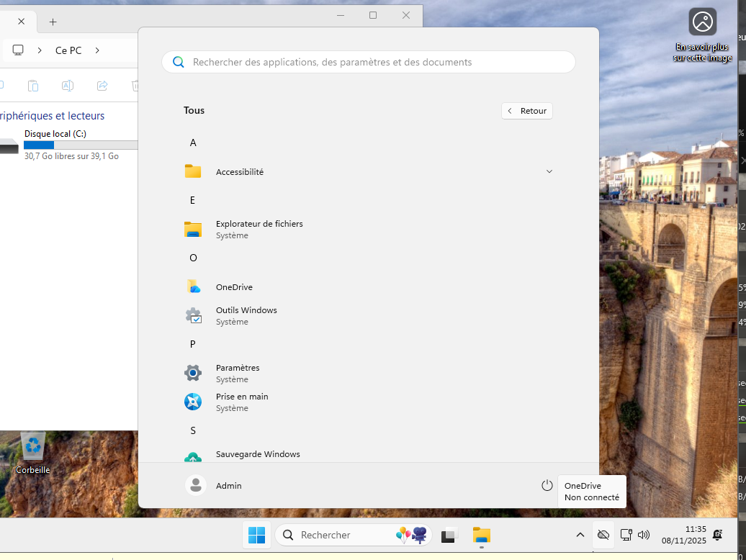Jump to letter O section header
The height and width of the screenshot is (560, 746).
193,258
